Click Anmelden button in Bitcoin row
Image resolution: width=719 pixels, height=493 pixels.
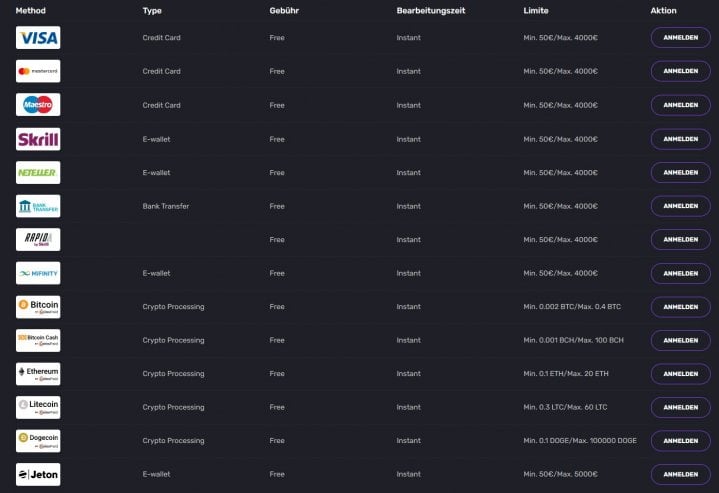pos(680,307)
